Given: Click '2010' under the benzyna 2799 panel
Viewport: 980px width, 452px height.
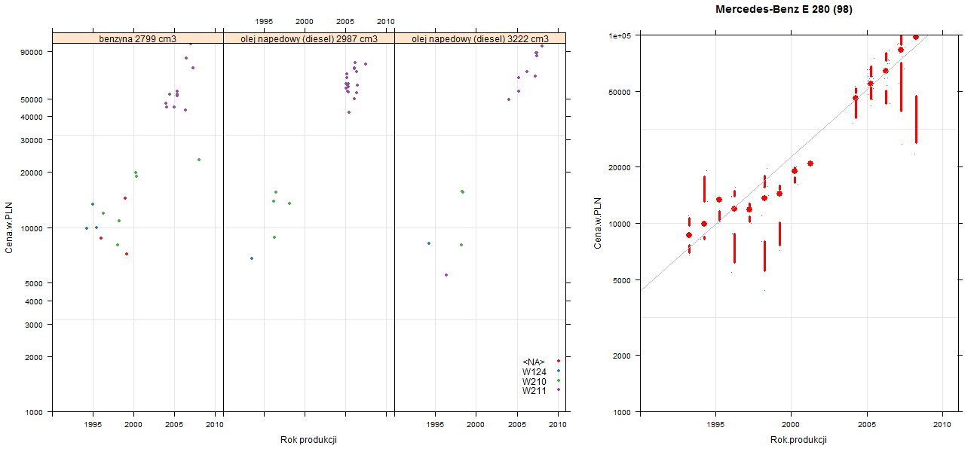Looking at the screenshot, I should pos(215,425).
